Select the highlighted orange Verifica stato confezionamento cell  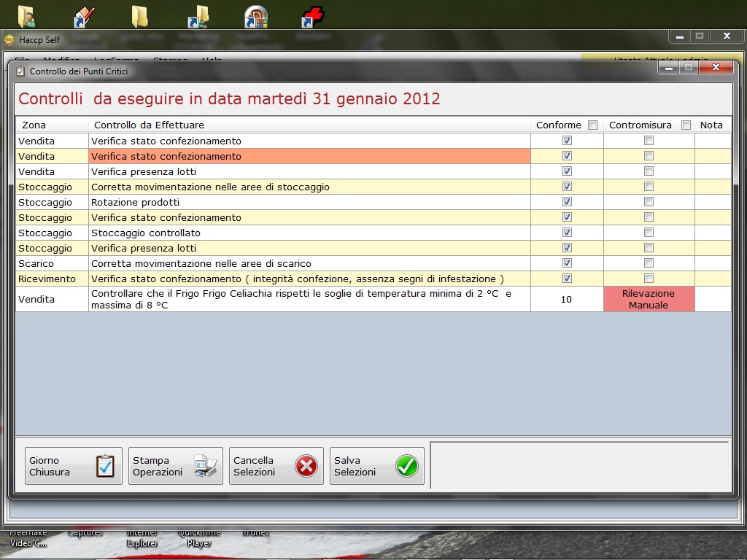(309, 156)
